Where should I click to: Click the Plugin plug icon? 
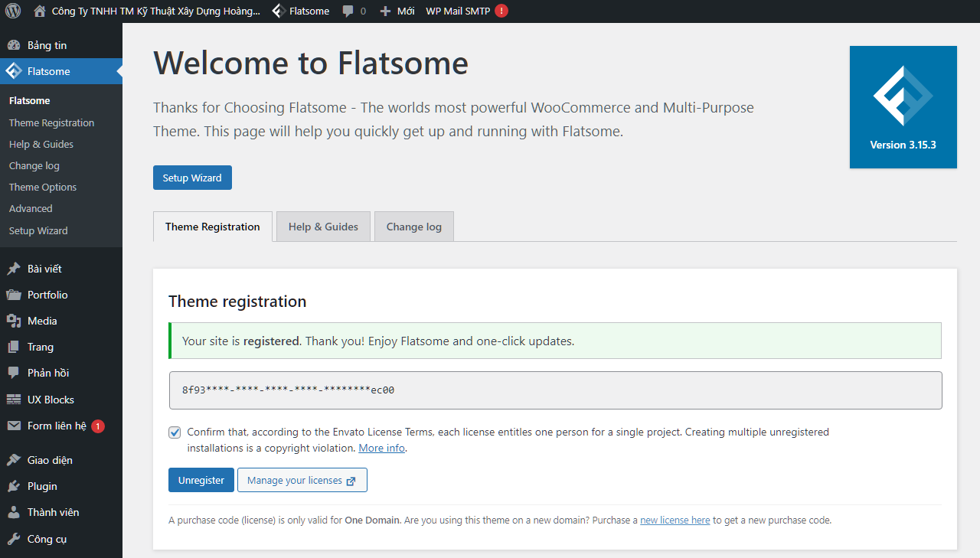point(13,486)
